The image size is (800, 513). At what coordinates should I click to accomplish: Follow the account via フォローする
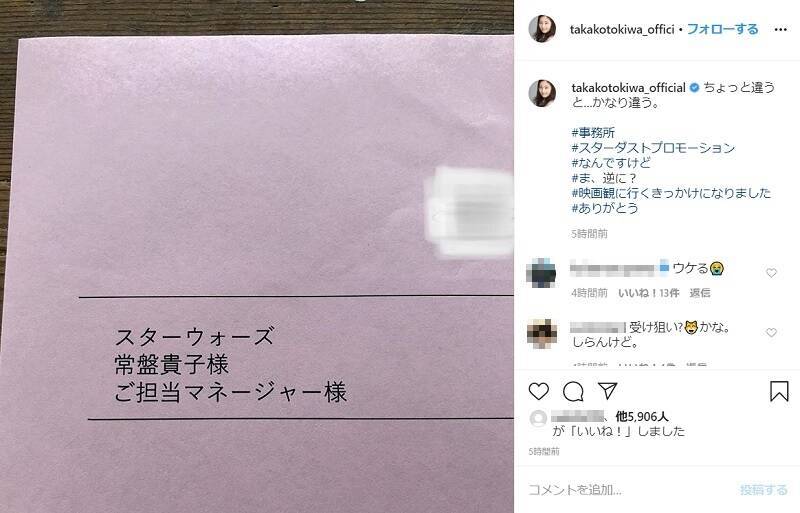pyautogui.click(x=722, y=29)
